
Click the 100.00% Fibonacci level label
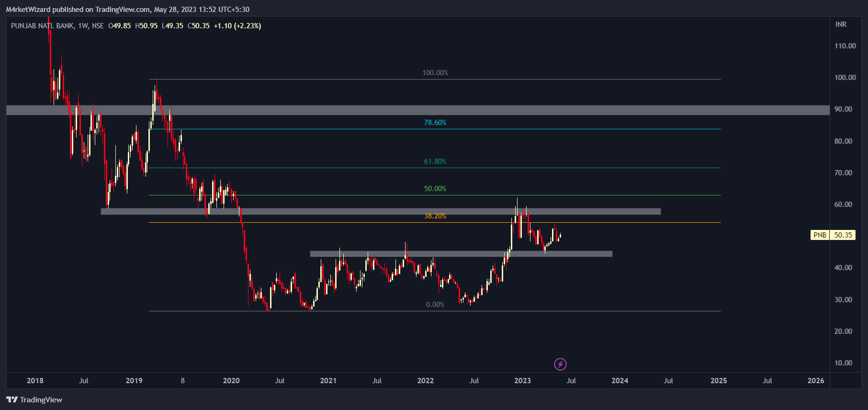(435, 73)
